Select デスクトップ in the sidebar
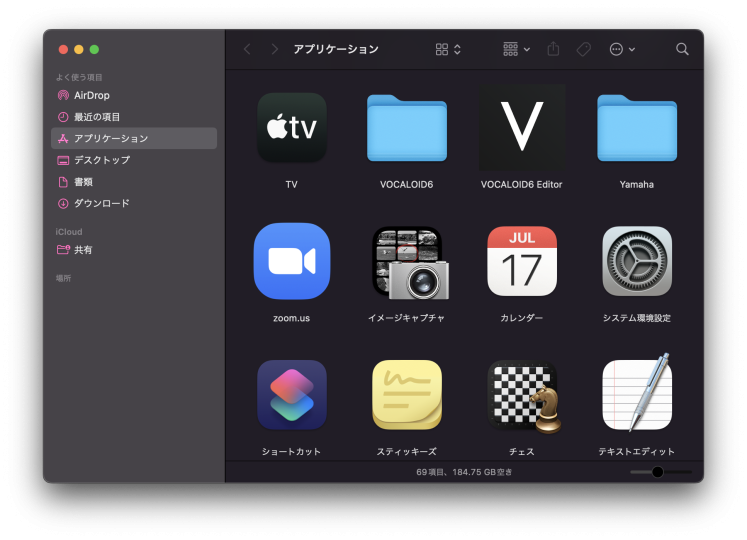747x540 pixels. click(x=134, y=160)
